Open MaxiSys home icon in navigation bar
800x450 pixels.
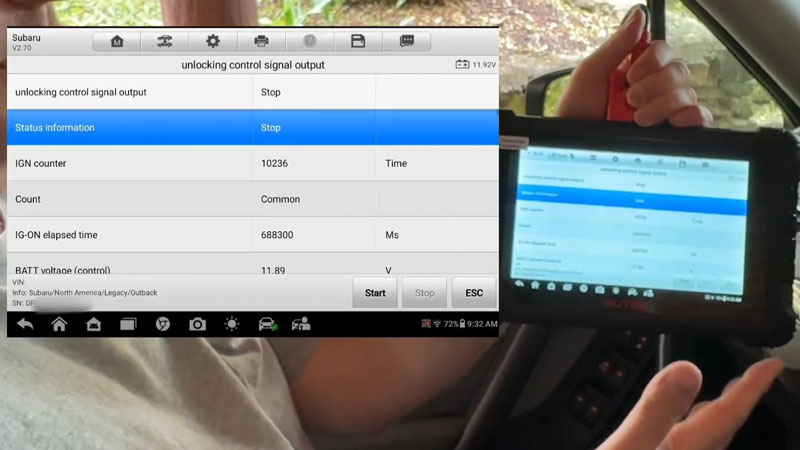[93, 324]
